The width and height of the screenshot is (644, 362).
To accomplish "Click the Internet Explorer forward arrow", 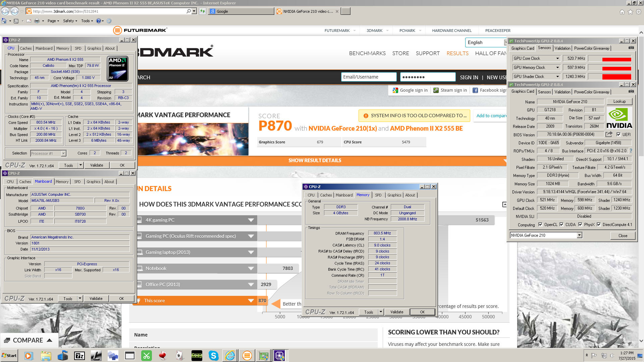I will pos(14,11).
